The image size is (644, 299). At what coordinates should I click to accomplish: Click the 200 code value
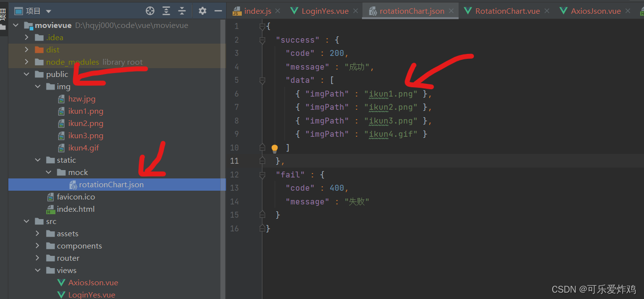(x=336, y=53)
